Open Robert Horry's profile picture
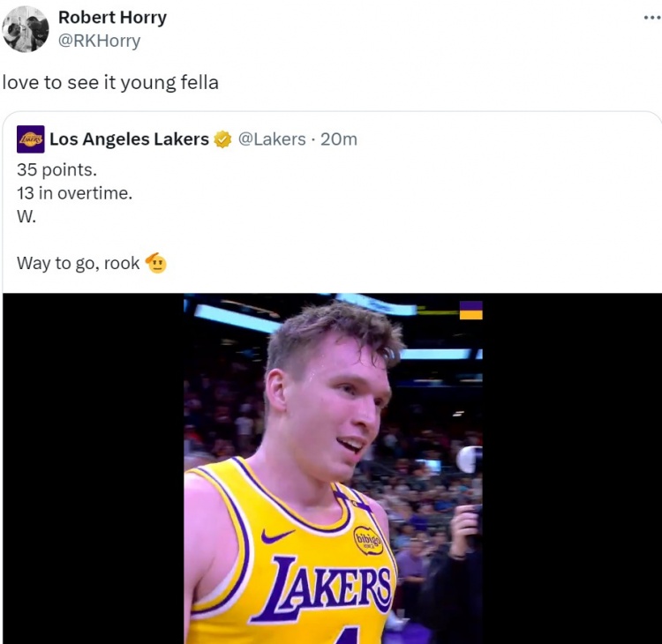This screenshot has height=644, width=662. (x=26, y=29)
